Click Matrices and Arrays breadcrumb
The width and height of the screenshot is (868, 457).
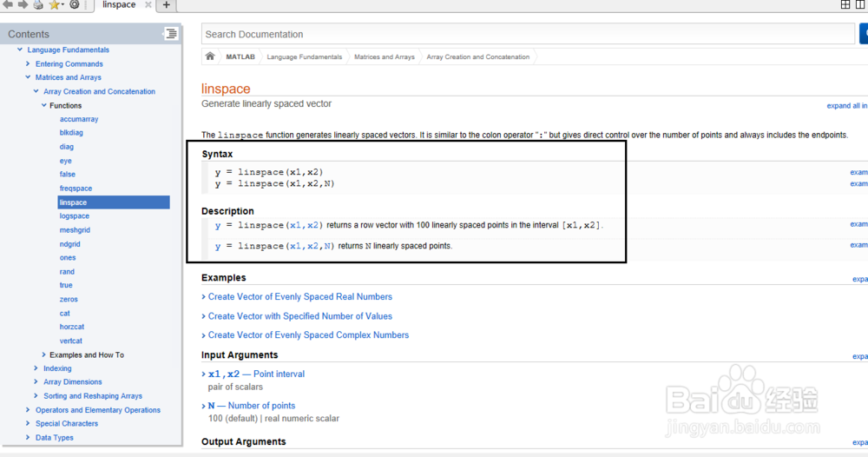point(384,57)
